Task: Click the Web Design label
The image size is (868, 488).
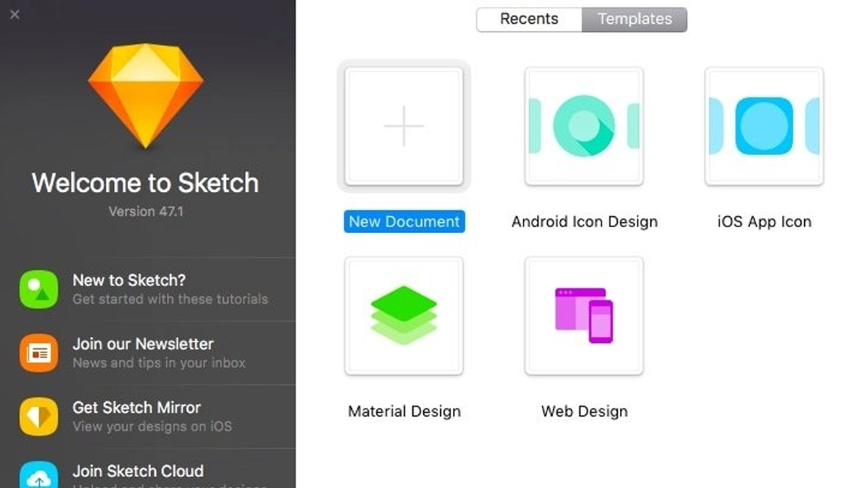Action: [585, 411]
